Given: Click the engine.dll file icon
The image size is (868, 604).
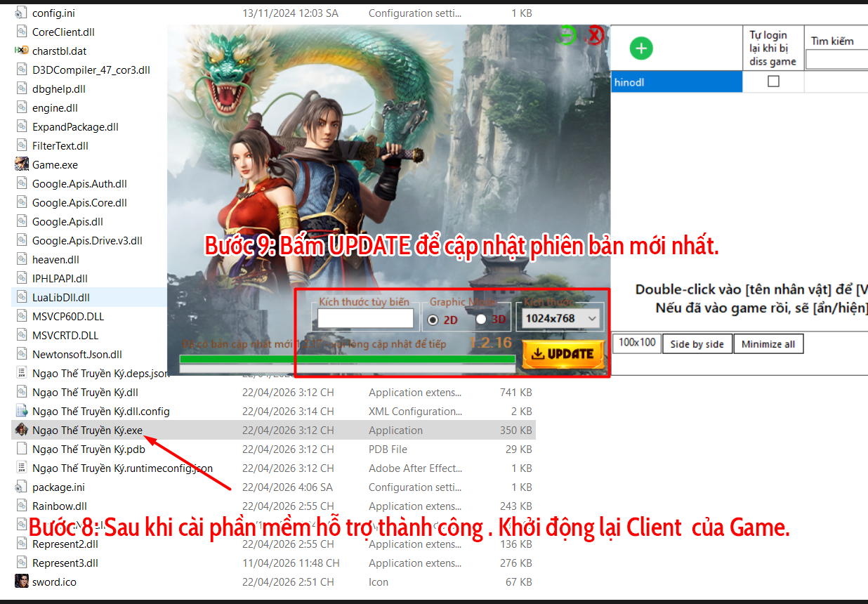Looking at the screenshot, I should (22, 108).
